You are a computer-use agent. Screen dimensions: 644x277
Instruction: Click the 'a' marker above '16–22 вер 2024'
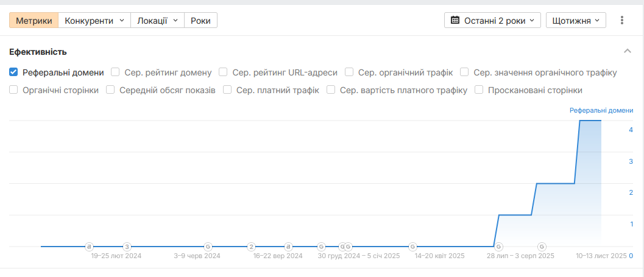pyautogui.click(x=289, y=247)
